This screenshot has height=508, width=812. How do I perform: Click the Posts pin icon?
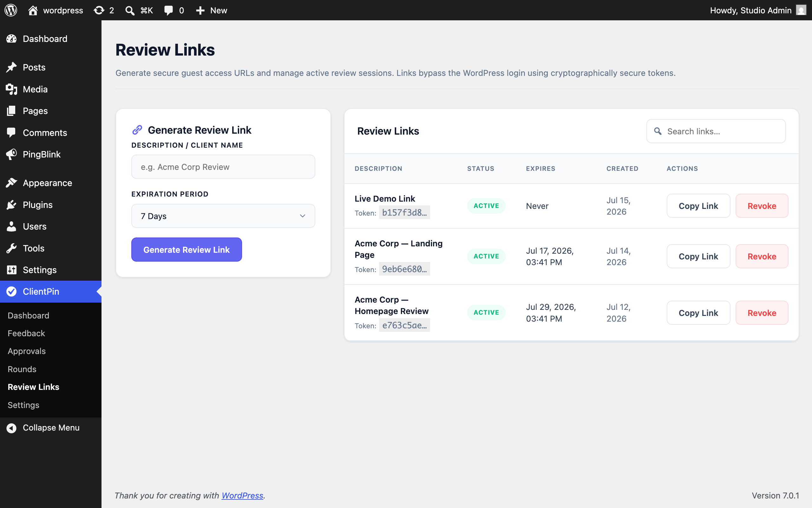(11, 67)
